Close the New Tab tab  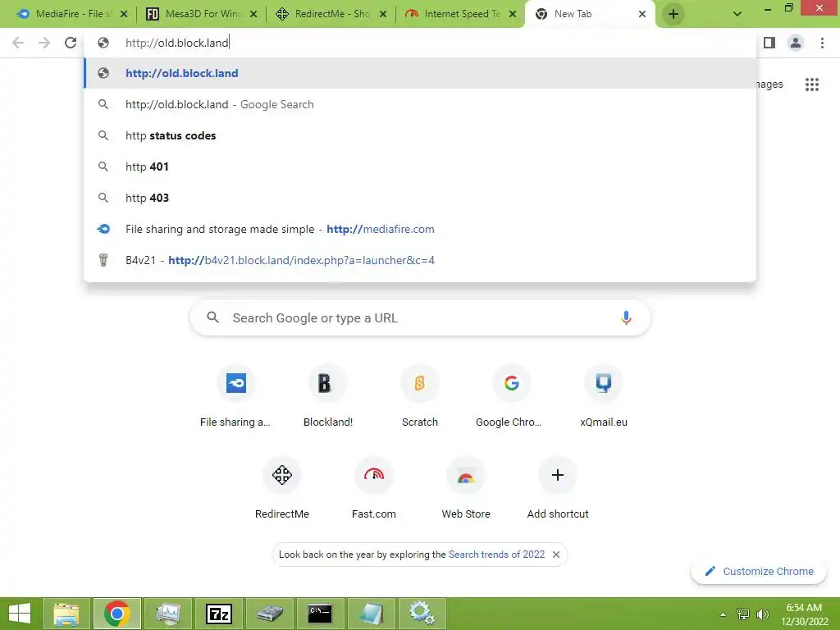pyautogui.click(x=641, y=14)
